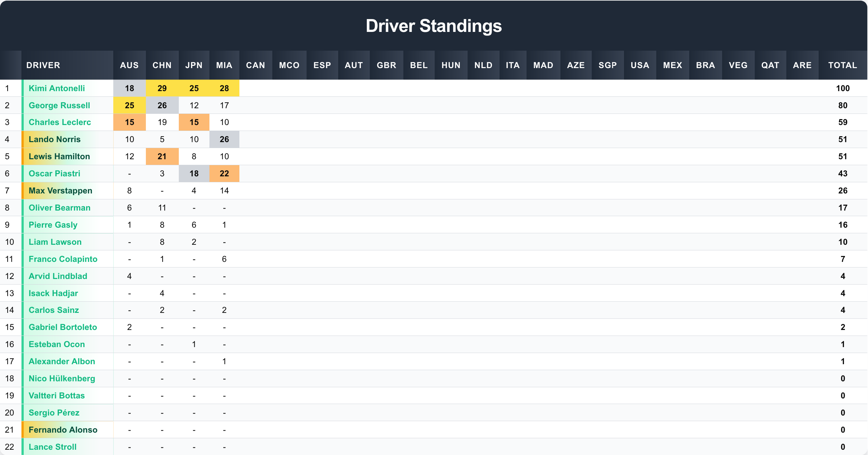Image resolution: width=868 pixels, height=455 pixels.
Task: Select Max Verstappen's 14-point MIA cell
Action: point(225,191)
